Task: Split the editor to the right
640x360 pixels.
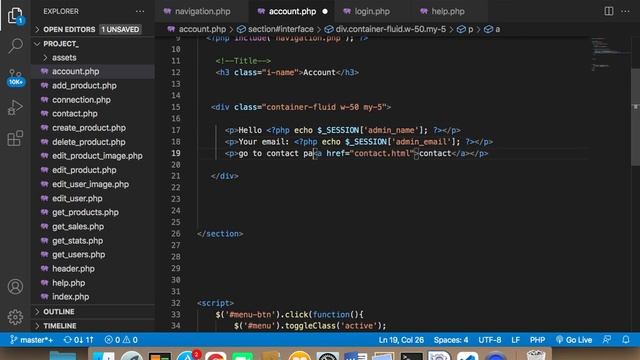Action: (609, 11)
